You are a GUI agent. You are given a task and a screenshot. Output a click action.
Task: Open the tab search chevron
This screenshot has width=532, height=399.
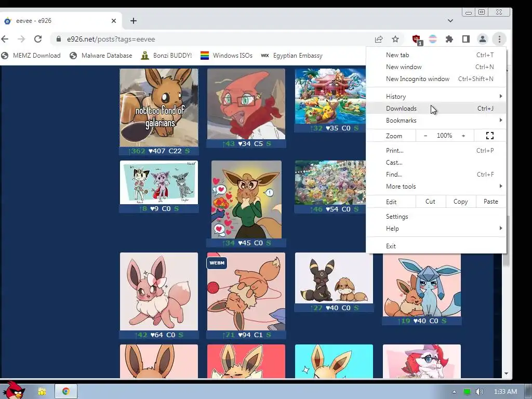pos(450,21)
